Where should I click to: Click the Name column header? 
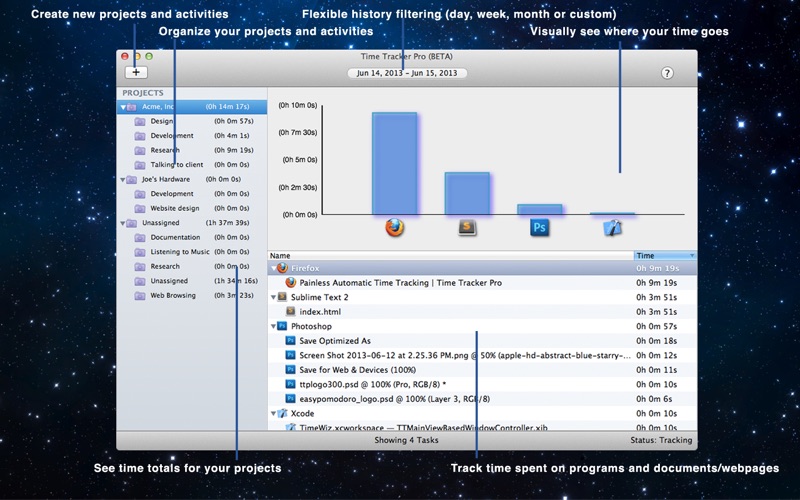coord(451,256)
